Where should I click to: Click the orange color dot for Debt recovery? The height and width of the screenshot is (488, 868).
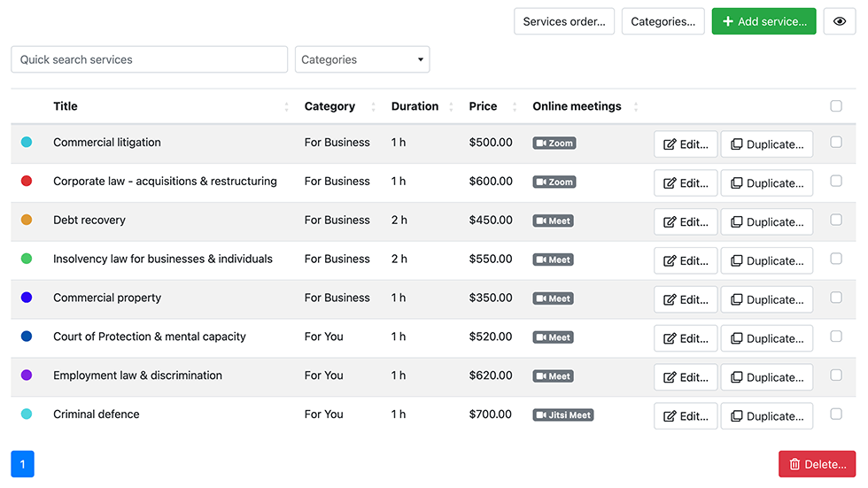click(27, 220)
